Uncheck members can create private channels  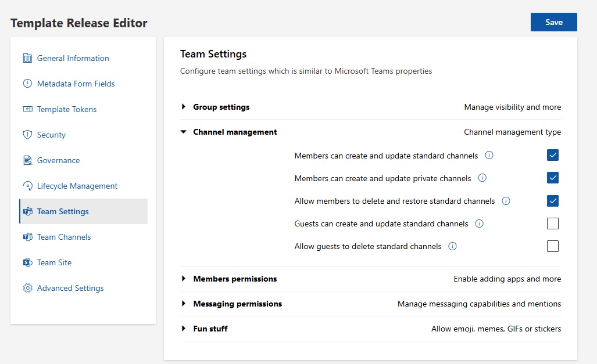(x=552, y=178)
